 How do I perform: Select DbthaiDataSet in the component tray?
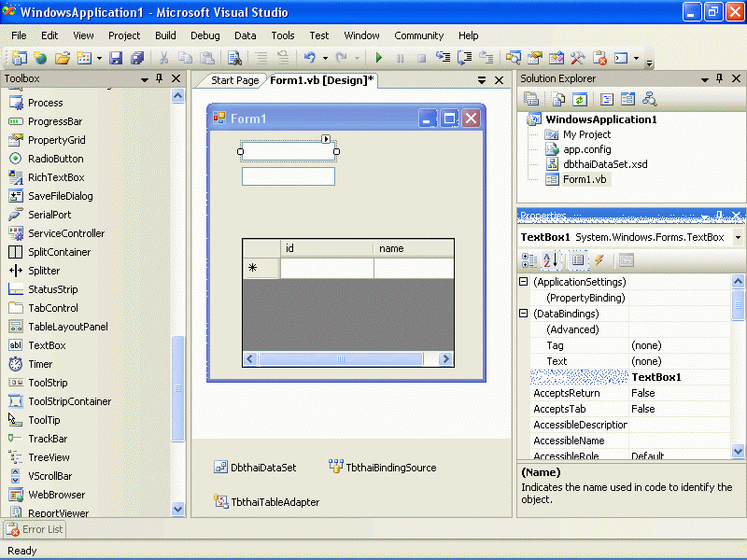coord(255,468)
